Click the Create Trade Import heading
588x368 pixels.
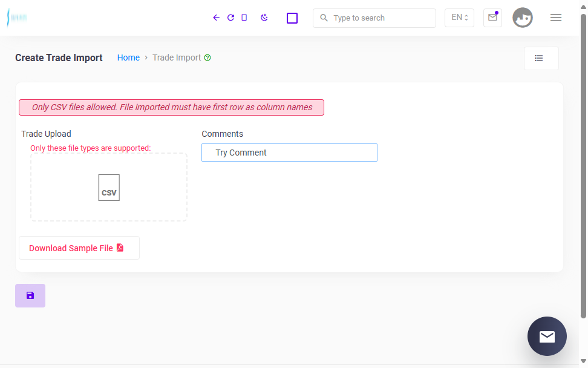(59, 57)
